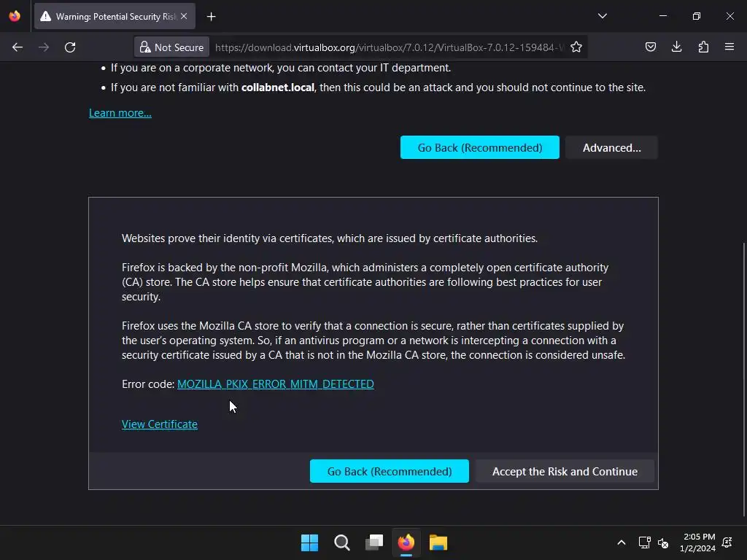This screenshot has width=747, height=560.
Task: Close the Warning: Potential Security Risk tab
Action: (x=184, y=16)
